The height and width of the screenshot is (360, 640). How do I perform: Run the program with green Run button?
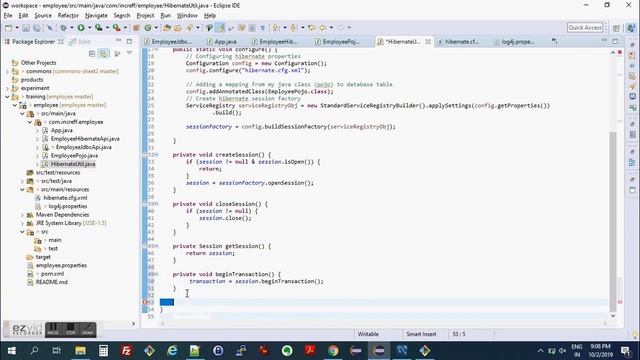point(81,28)
